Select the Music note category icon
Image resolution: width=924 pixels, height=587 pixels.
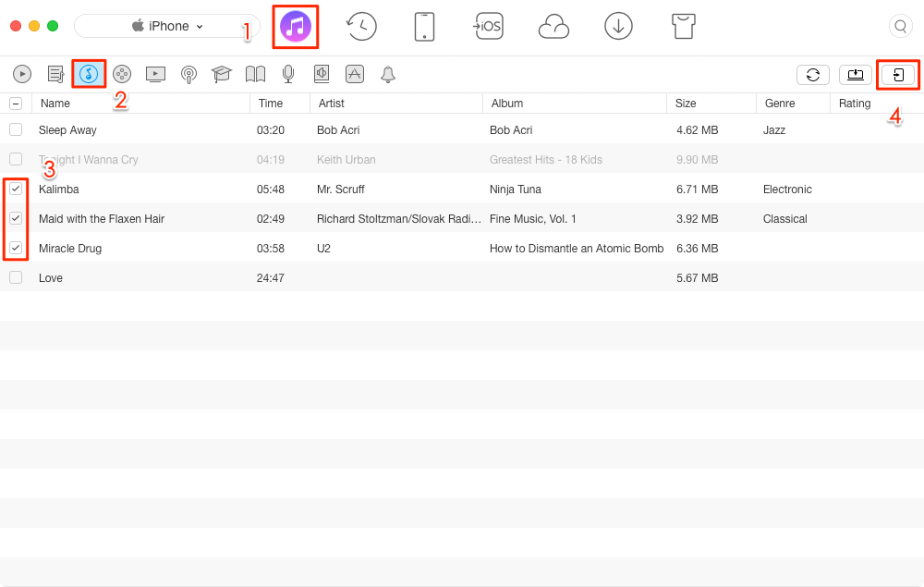coord(89,74)
